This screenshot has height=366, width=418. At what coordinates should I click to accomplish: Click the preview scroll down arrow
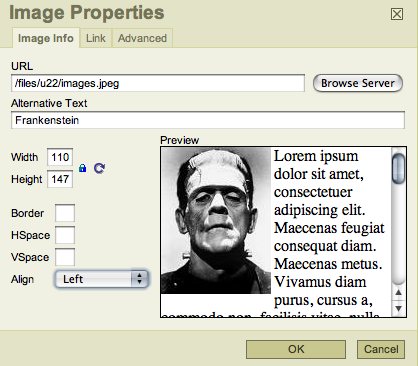[398, 308]
